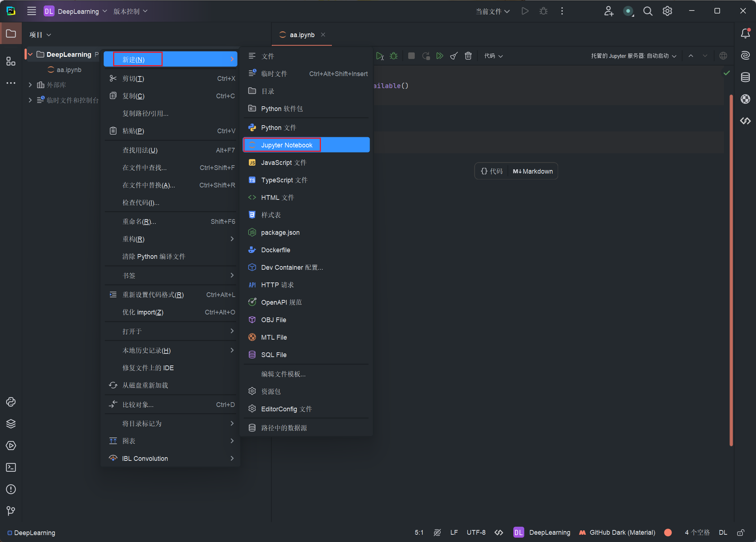Open the Services tool window
The height and width of the screenshot is (542, 756).
(11, 446)
